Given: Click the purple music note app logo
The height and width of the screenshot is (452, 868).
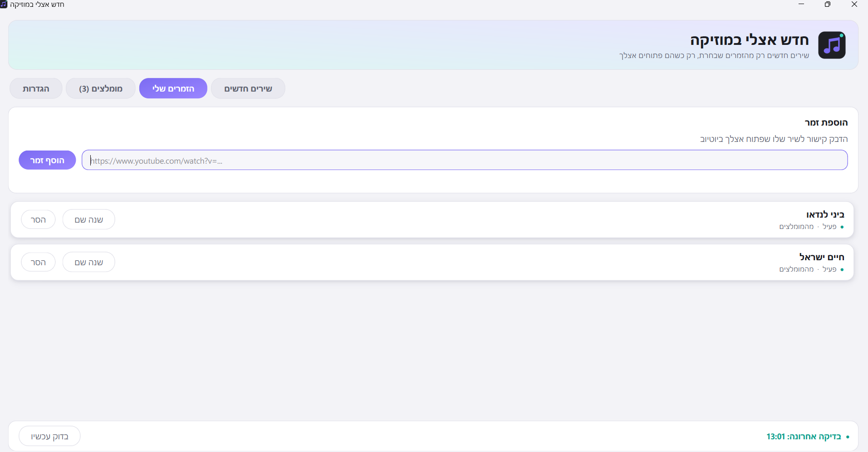Looking at the screenshot, I should pyautogui.click(x=832, y=45).
